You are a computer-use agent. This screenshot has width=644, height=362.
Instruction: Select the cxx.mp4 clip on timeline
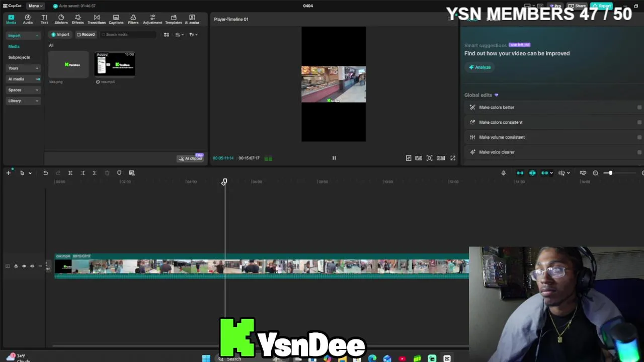[262, 266]
